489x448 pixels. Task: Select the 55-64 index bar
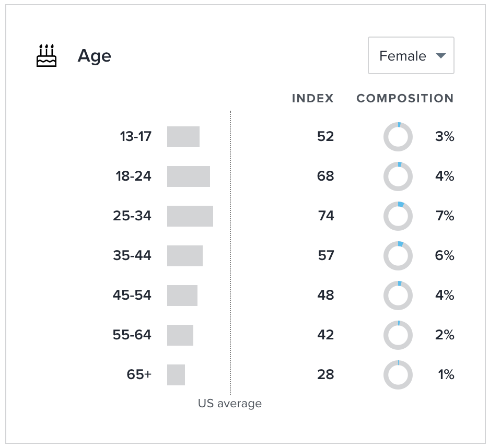[x=180, y=335]
